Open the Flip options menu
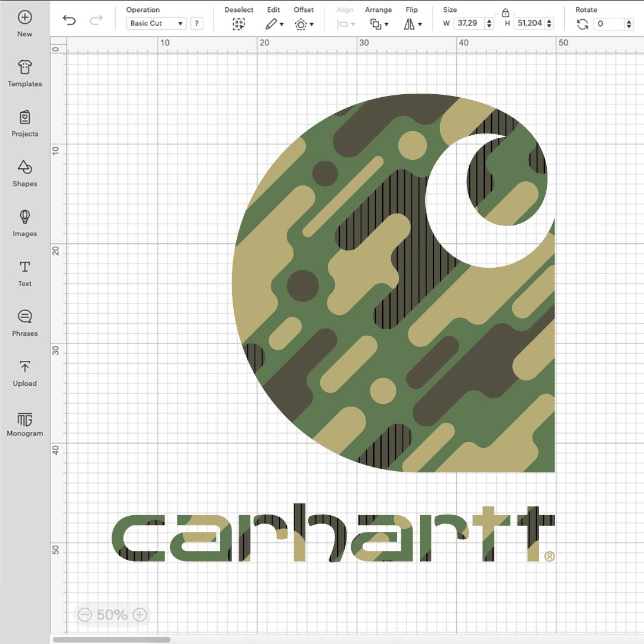The image size is (644, 644). pyautogui.click(x=412, y=24)
